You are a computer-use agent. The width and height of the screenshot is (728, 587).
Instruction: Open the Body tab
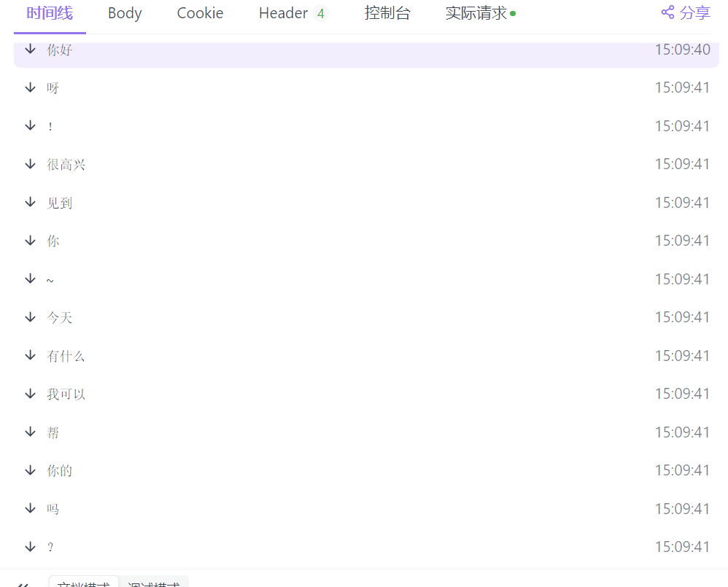click(x=125, y=13)
